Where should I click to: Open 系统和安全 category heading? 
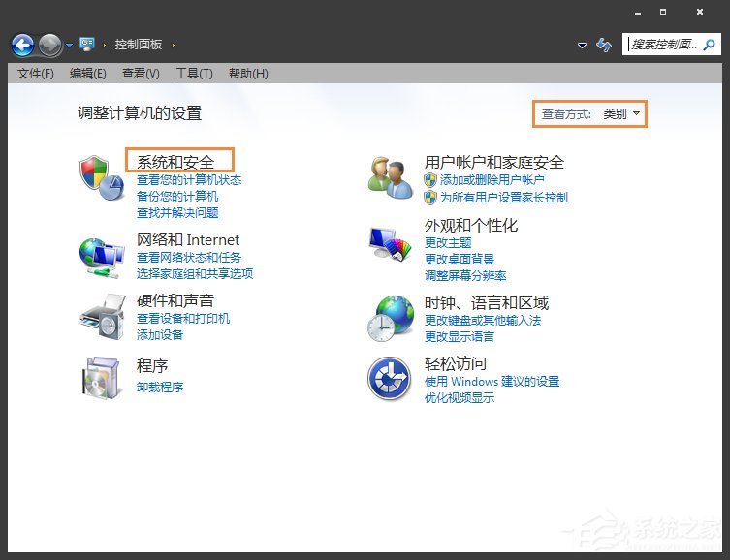[x=175, y=162]
